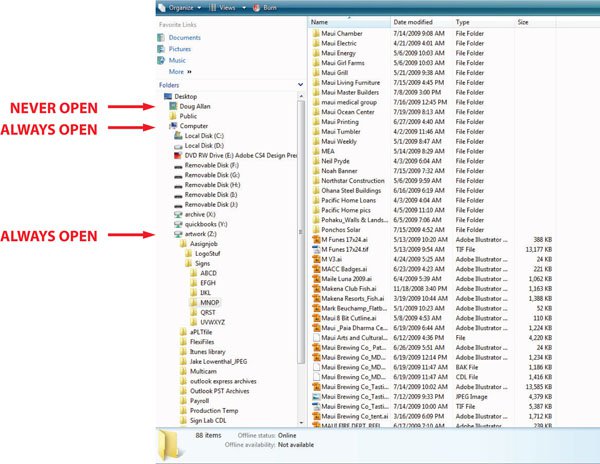
Task: Sort by the Name column header
Action: 349,22
